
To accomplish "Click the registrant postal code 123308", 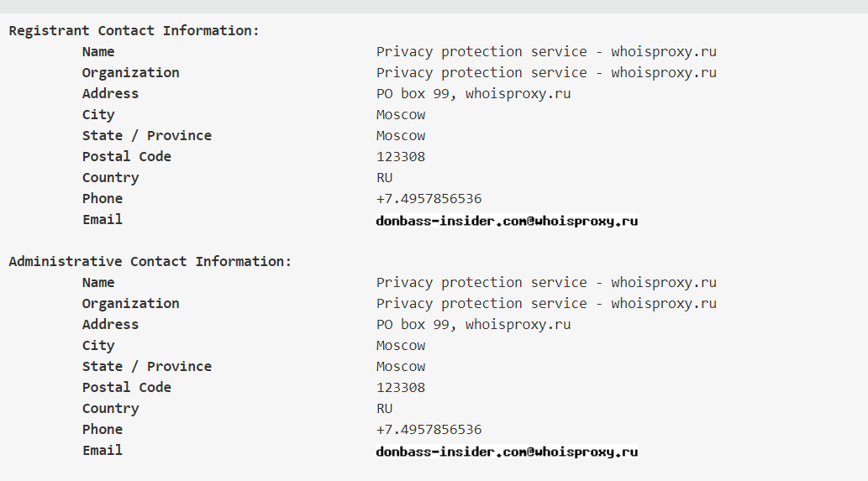I will pos(401,157).
